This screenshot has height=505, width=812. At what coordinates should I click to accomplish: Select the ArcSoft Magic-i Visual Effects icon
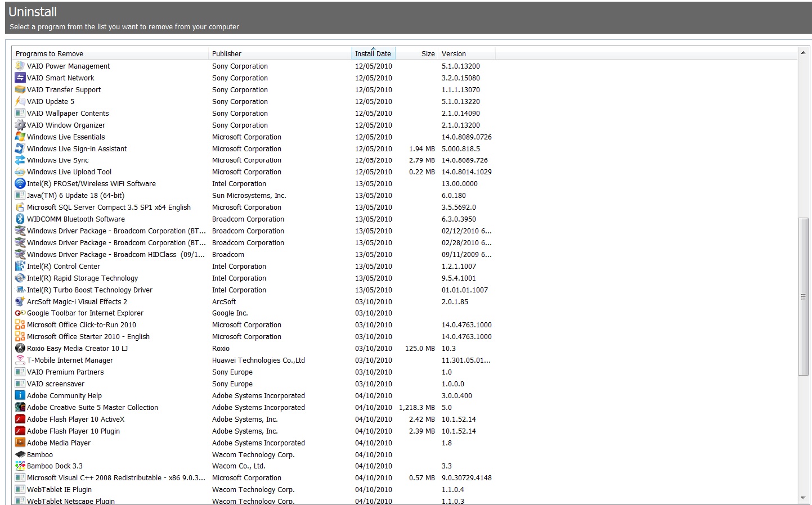click(20, 301)
